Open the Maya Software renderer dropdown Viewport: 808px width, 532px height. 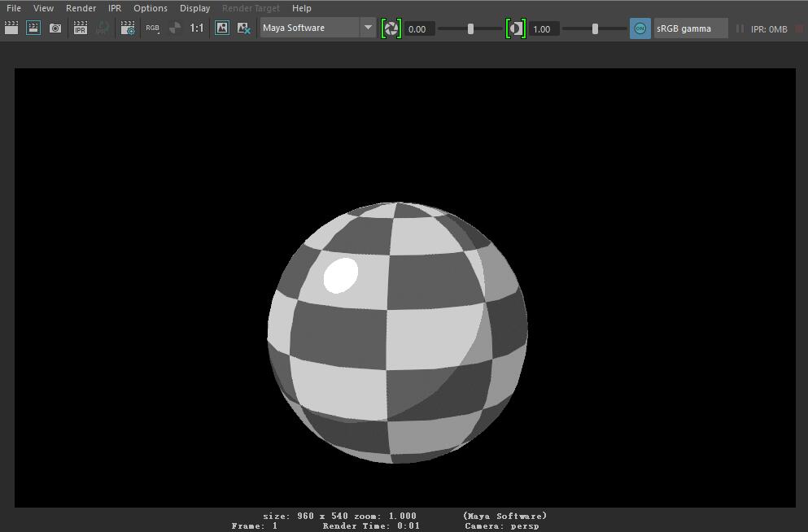click(317, 28)
